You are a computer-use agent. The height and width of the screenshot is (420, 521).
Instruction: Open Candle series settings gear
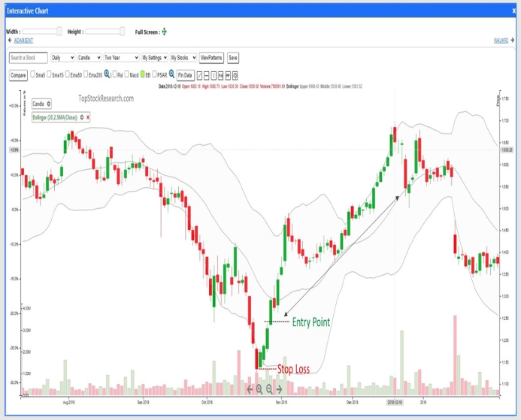[x=49, y=104]
